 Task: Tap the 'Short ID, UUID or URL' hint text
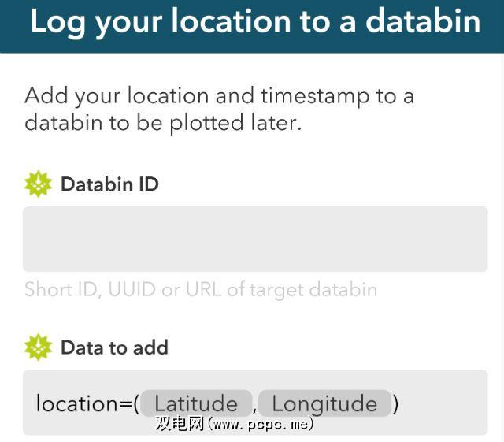pos(201,289)
